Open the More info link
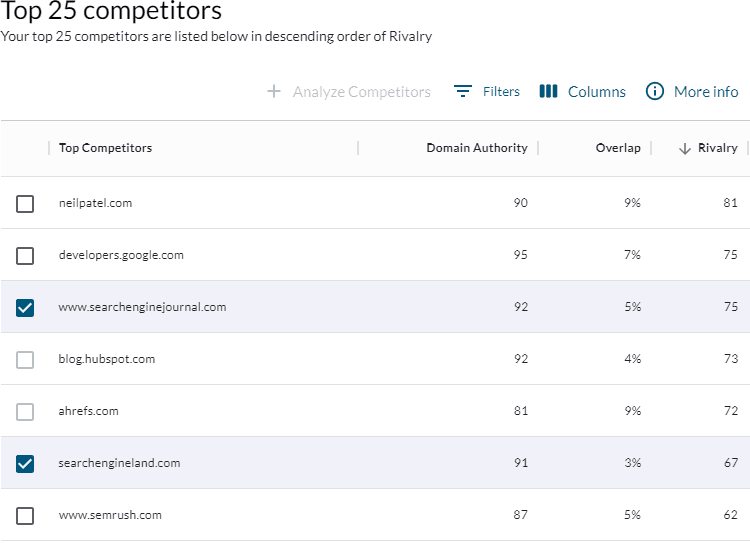750x543 pixels. (706, 92)
